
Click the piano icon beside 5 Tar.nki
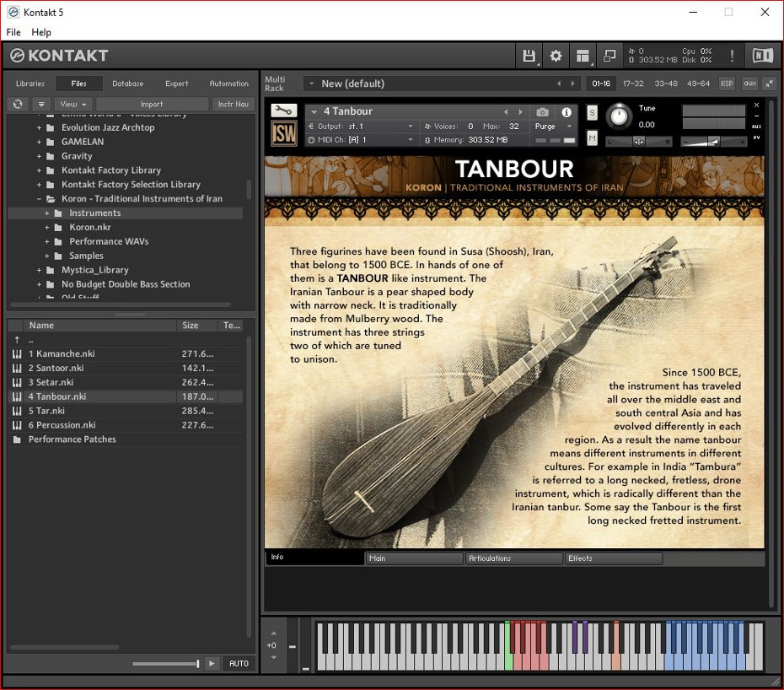point(17,411)
